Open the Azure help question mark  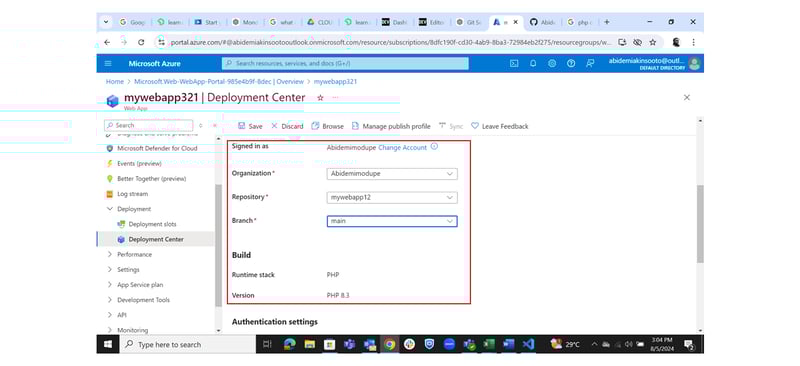click(x=571, y=63)
